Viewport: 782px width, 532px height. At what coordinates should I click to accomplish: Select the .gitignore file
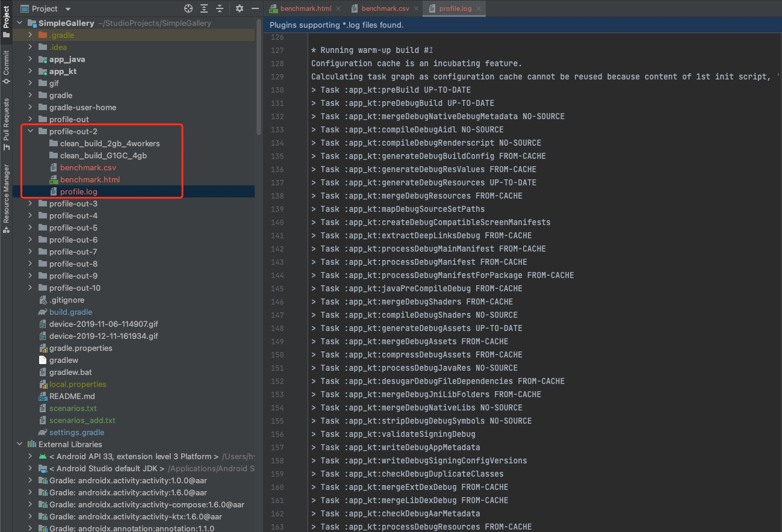pos(67,300)
